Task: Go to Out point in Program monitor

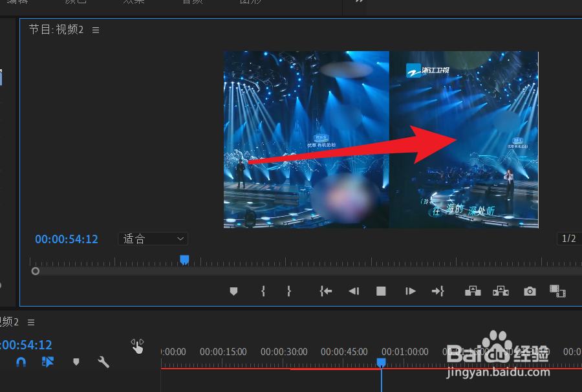Action: pos(438,291)
